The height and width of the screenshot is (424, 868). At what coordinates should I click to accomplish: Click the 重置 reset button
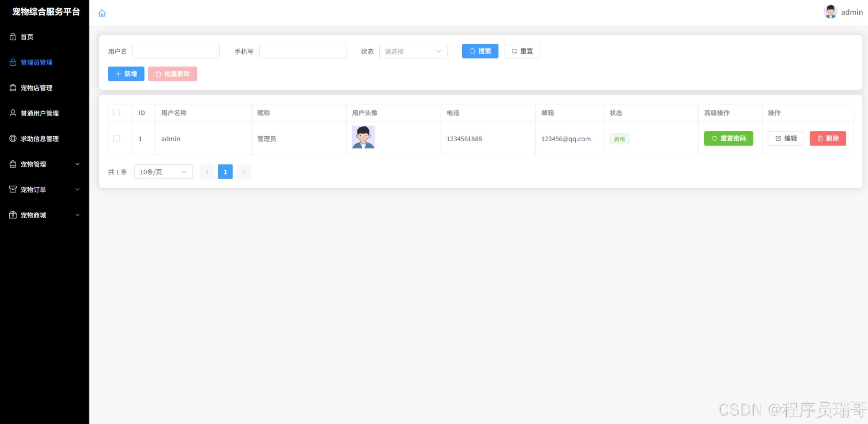click(x=522, y=51)
